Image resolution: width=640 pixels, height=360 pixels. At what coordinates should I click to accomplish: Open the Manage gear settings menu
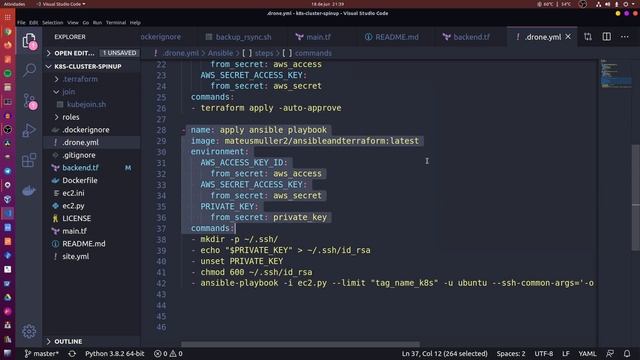[x=29, y=331]
